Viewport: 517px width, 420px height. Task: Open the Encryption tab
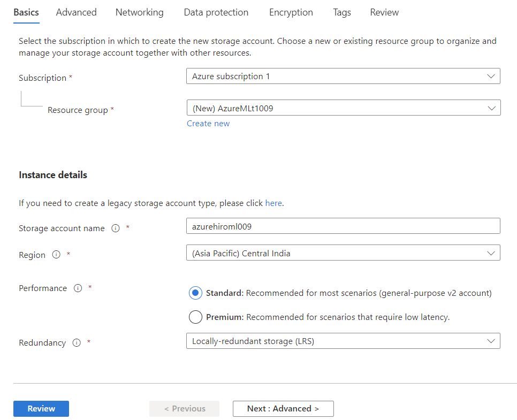pos(291,12)
